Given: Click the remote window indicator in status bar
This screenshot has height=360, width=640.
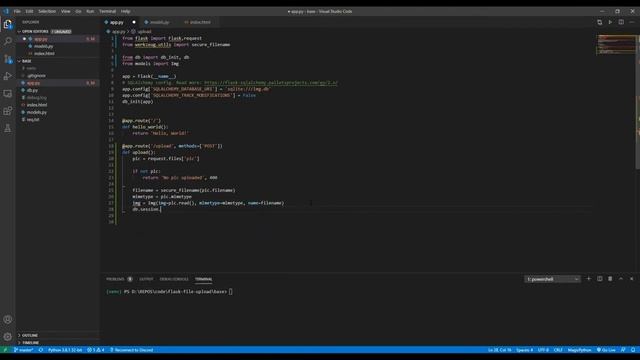Looking at the screenshot, I should click(5, 350).
